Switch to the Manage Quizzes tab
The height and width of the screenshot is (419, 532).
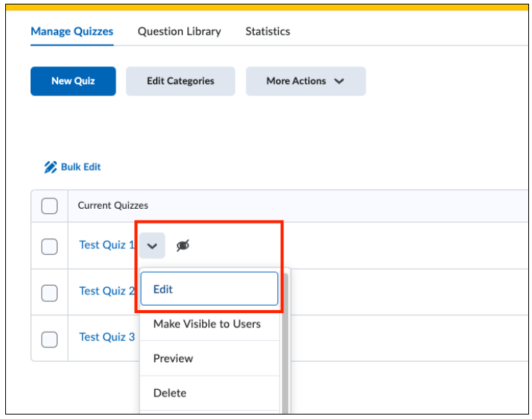(x=72, y=31)
